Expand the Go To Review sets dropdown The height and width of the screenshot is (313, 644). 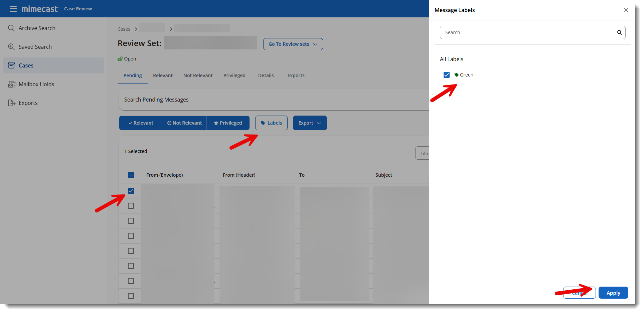[x=293, y=44]
